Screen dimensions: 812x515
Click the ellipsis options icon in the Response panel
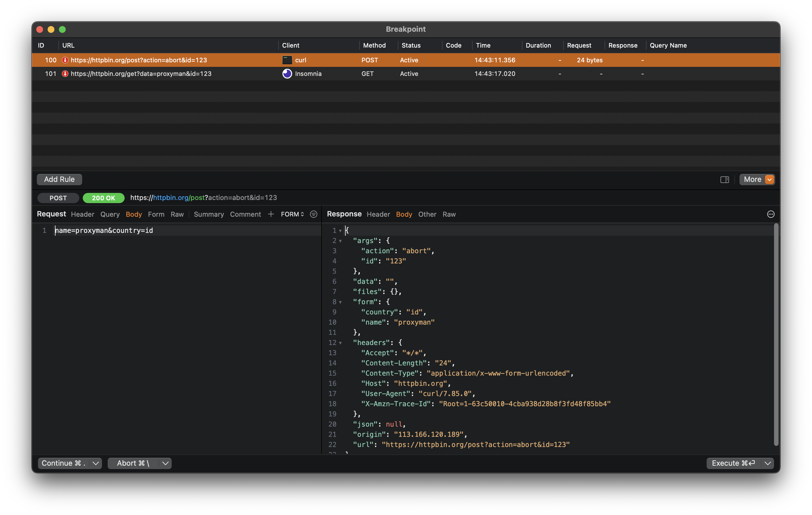(771, 214)
